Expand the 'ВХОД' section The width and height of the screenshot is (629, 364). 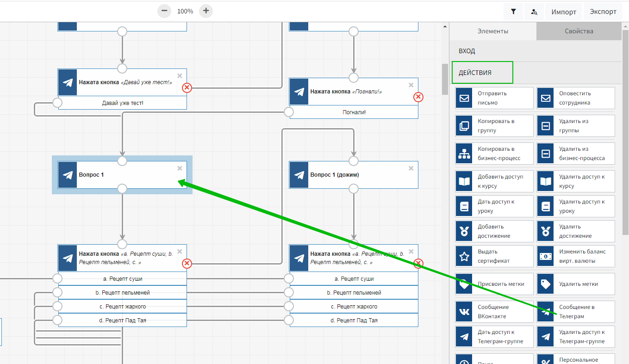coord(535,51)
